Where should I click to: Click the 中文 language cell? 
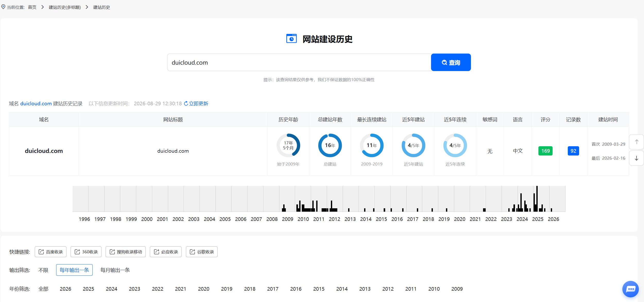(518, 151)
